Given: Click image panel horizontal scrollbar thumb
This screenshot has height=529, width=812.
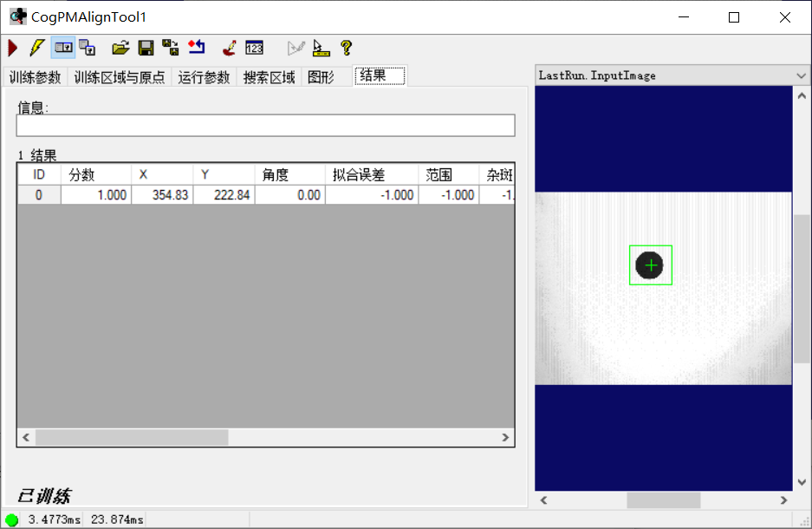Looking at the screenshot, I should 663,500.
